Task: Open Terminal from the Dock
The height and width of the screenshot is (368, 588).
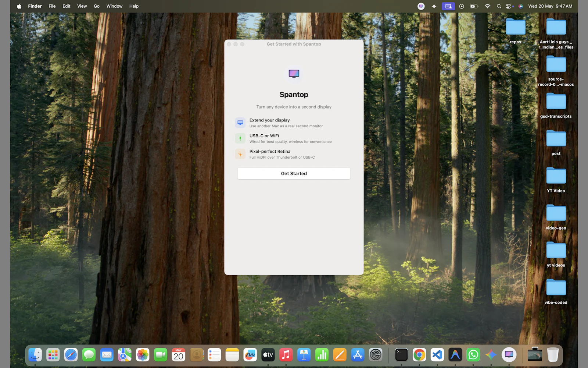Action: [401, 355]
